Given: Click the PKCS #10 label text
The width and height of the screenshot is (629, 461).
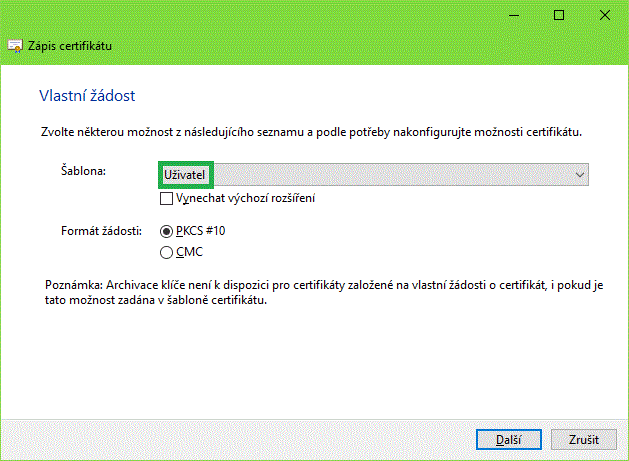Looking at the screenshot, I should (201, 232).
